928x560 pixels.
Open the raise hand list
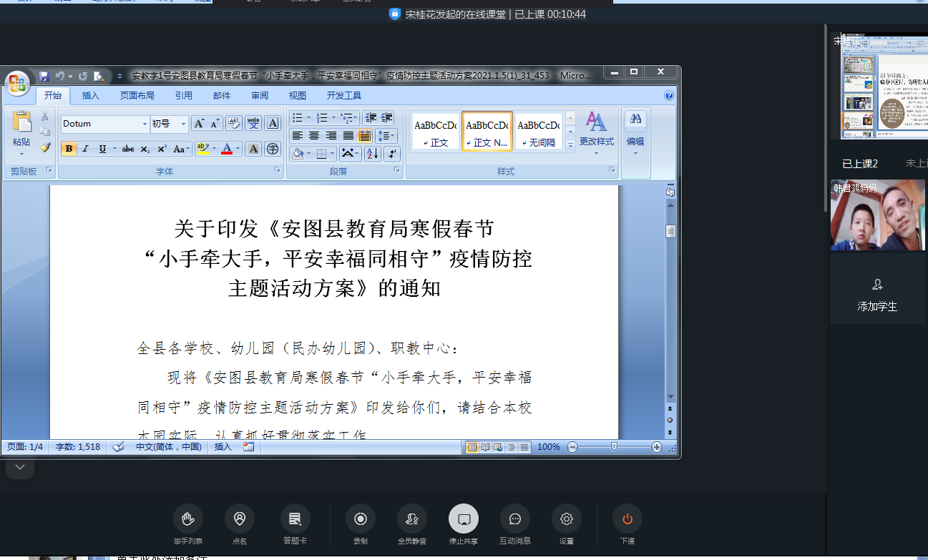(187, 519)
